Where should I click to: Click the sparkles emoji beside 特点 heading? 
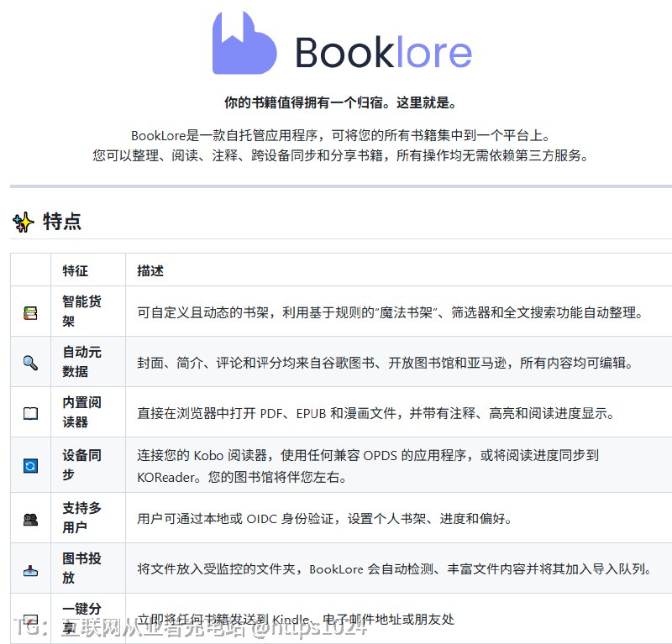[x=24, y=222]
